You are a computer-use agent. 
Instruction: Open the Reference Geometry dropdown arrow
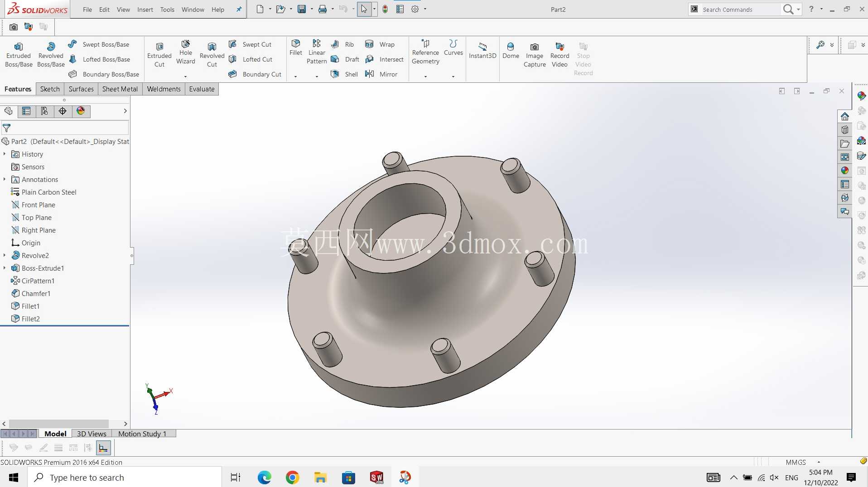click(425, 76)
